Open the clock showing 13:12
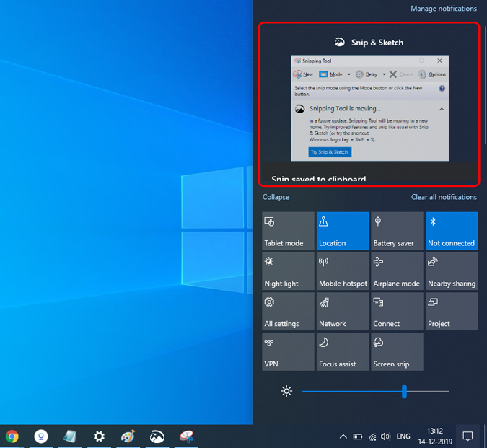The image size is (487, 448). (x=435, y=436)
